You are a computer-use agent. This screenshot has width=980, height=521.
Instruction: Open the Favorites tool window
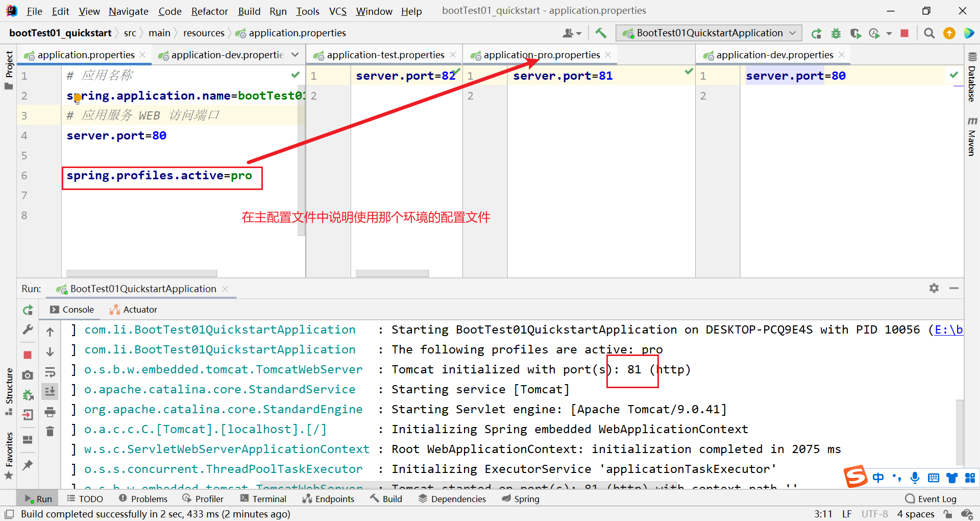[9, 456]
